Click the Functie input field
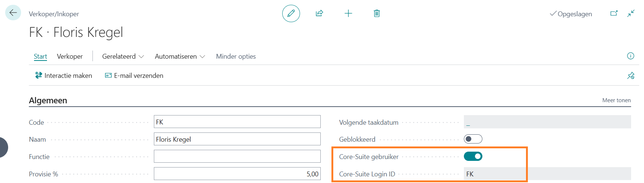The width and height of the screenshot is (644, 183). coord(237,156)
